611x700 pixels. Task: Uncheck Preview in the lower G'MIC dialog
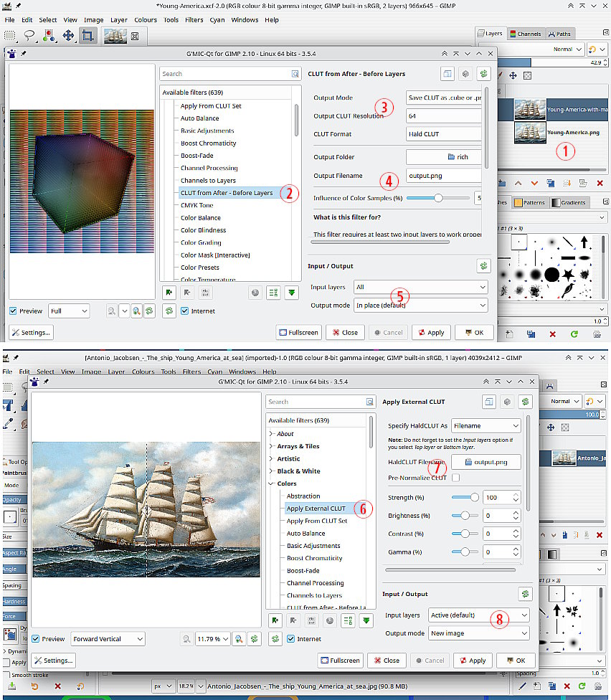click(34, 639)
